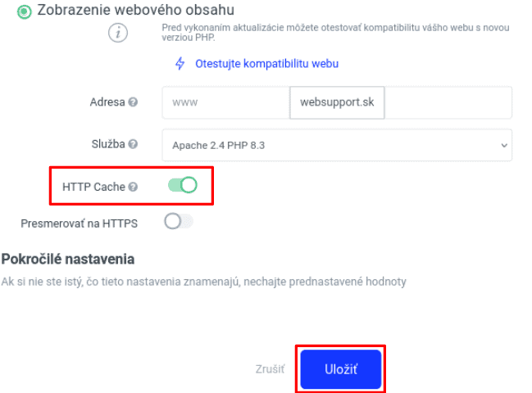Click the websupport.sk domain field
The height and width of the screenshot is (393, 532).
point(337,103)
